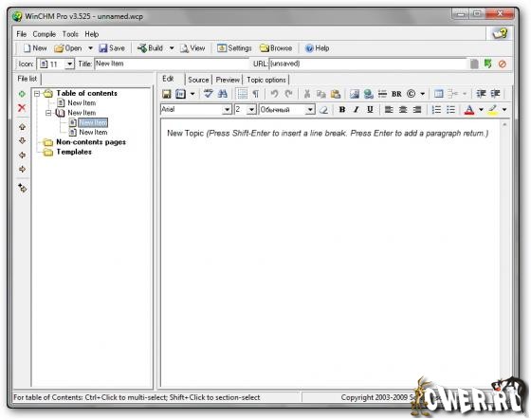Viewport: 531px width, 420px height.
Task: Click the Find binoculars icon
Action: [x=223, y=94]
